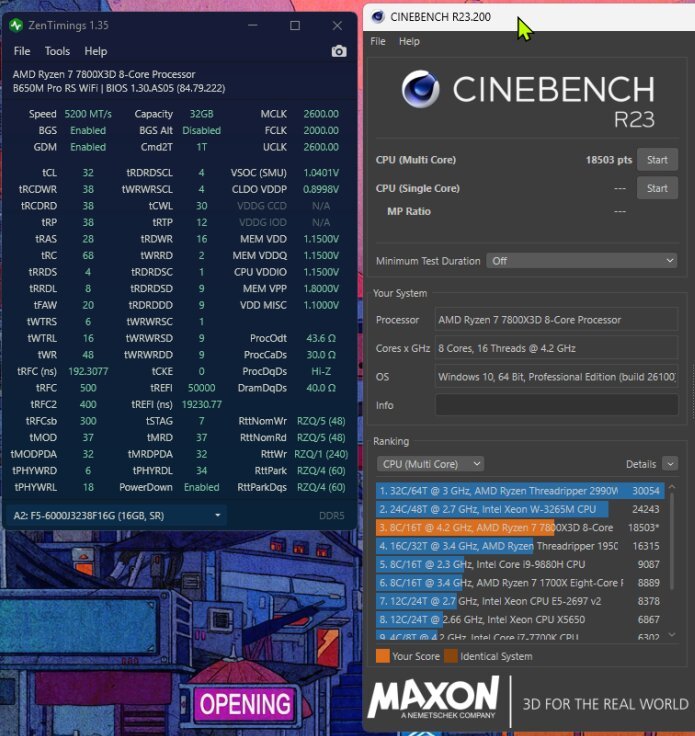The image size is (695, 736).
Task: Click the Cores x GHz field
Action: pyautogui.click(x=557, y=348)
